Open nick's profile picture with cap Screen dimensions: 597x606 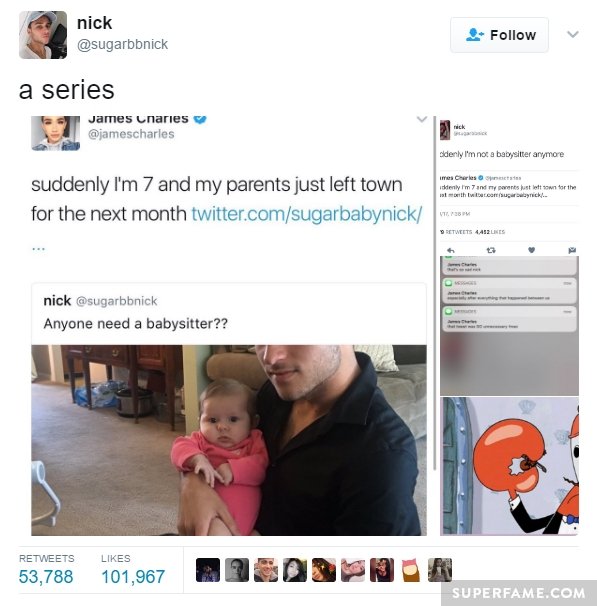pos(43,35)
